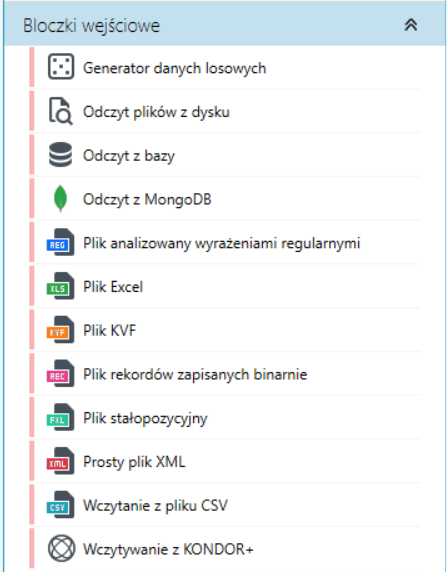The width and height of the screenshot is (447, 572).
Task: Collapse the Bloczki wejściowe section chevron
Action: click(x=411, y=25)
